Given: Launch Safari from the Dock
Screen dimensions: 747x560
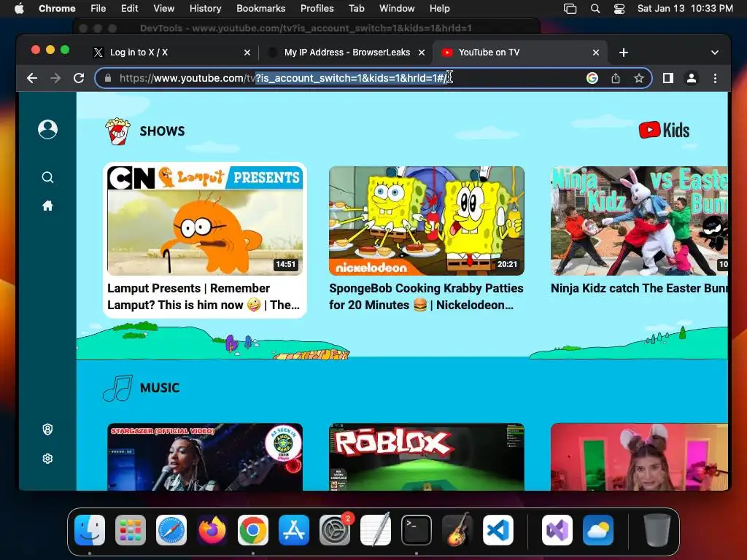Looking at the screenshot, I should tap(171, 530).
